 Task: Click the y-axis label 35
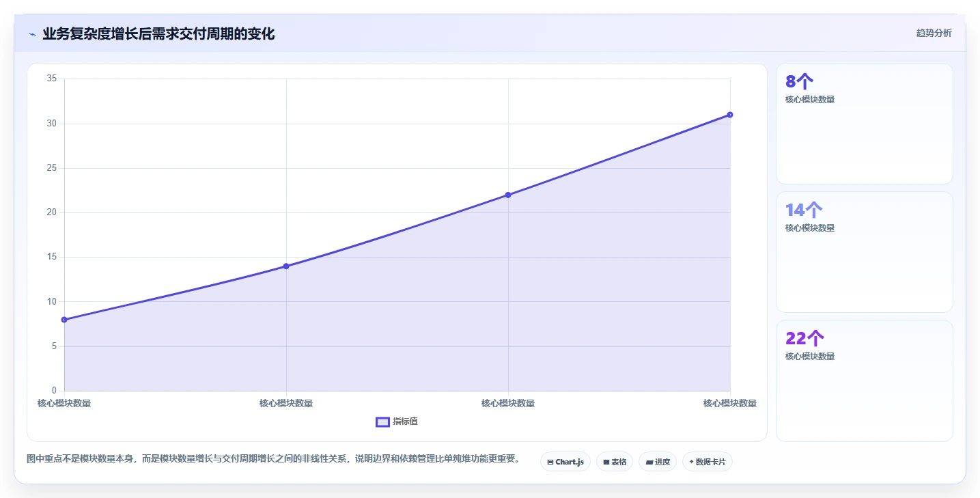[51, 79]
